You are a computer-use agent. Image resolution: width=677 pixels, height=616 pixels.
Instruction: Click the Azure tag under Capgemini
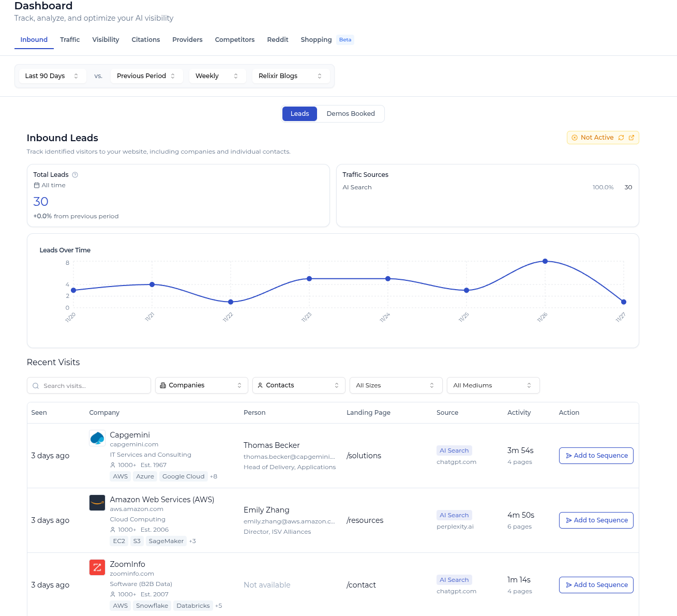[x=145, y=476]
